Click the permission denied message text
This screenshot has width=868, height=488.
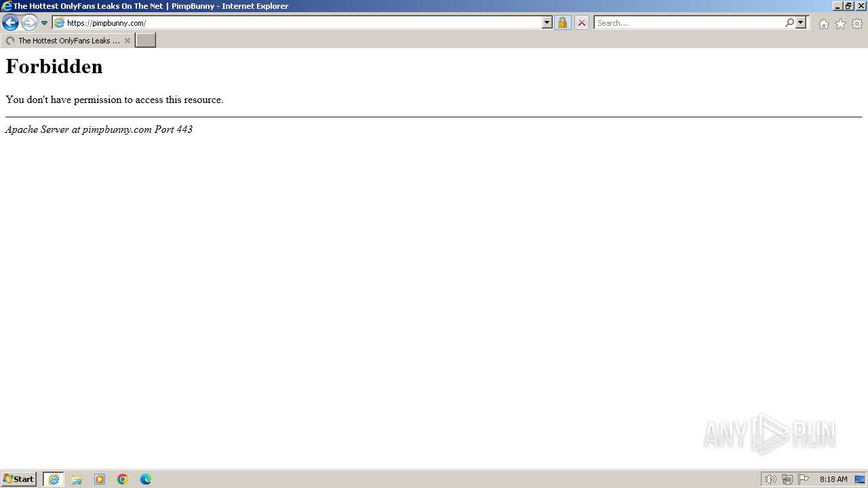click(115, 100)
